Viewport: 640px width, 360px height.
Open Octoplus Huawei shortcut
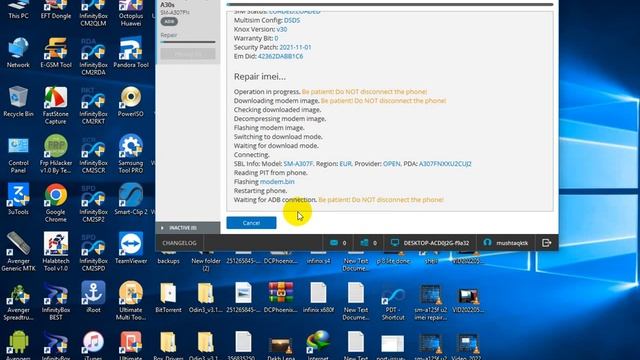coord(131,13)
